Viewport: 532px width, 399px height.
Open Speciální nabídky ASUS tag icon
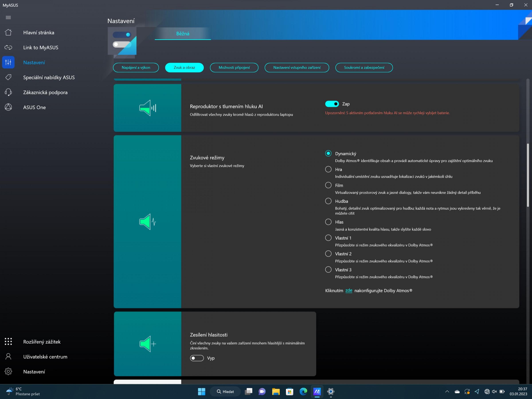coord(8,77)
